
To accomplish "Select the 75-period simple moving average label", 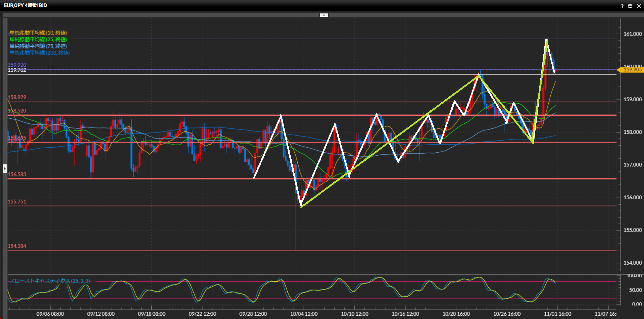I will (x=38, y=46).
